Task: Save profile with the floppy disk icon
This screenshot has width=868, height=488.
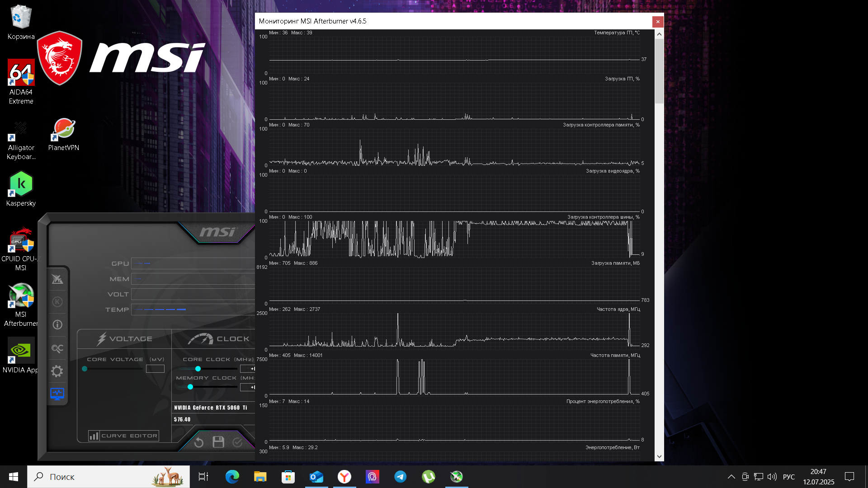Action: tap(218, 442)
